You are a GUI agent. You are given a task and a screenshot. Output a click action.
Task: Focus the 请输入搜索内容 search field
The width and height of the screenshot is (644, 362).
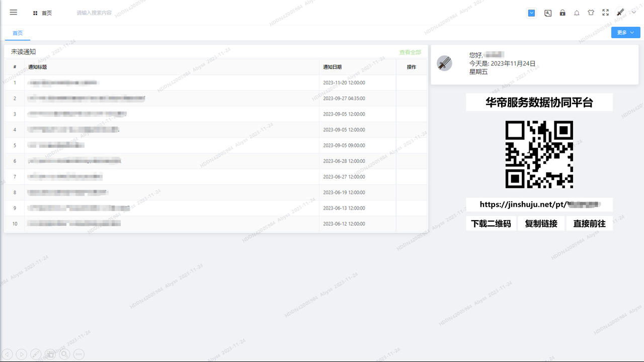(94, 13)
